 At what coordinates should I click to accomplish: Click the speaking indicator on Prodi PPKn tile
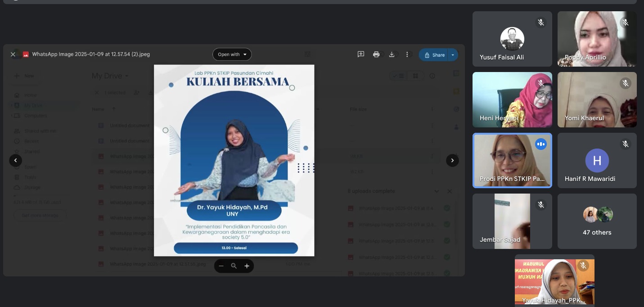click(x=540, y=144)
